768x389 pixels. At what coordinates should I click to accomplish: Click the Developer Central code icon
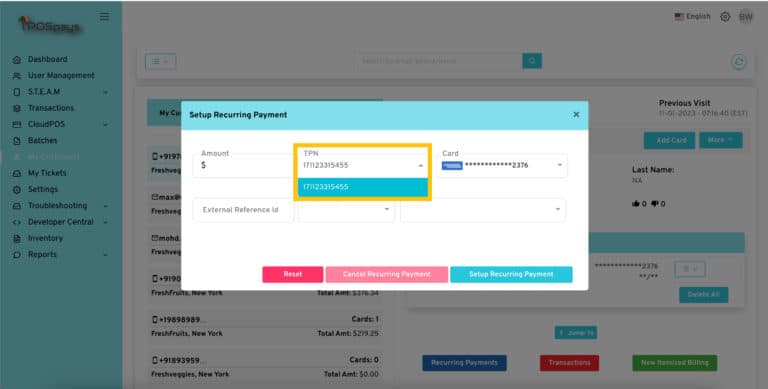17,222
